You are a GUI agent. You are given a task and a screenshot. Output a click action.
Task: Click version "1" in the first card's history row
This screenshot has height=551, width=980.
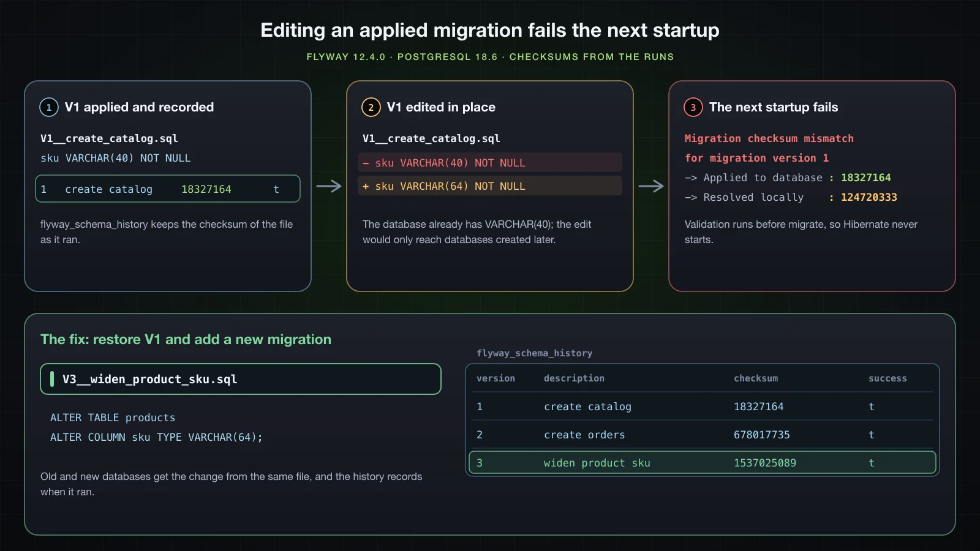click(43, 189)
